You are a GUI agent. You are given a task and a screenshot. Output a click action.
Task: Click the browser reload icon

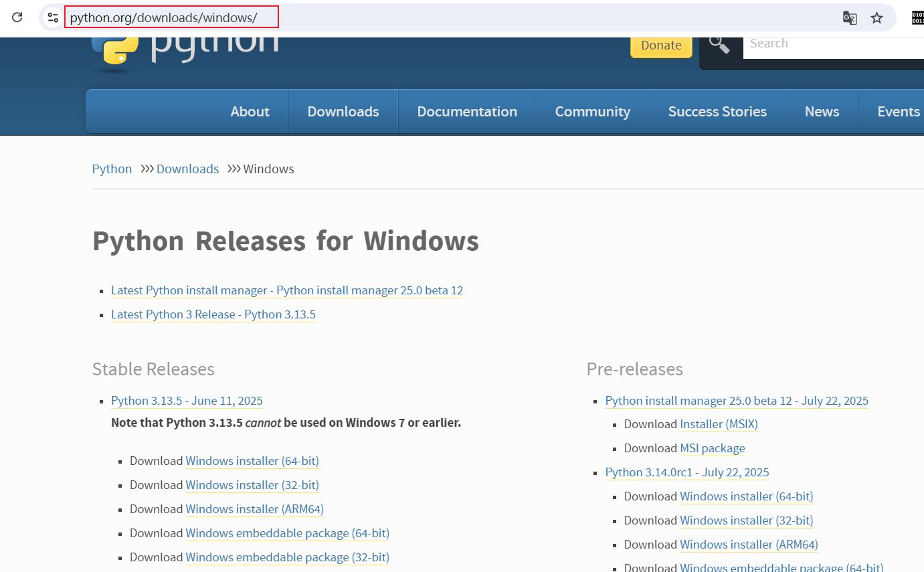(x=17, y=18)
